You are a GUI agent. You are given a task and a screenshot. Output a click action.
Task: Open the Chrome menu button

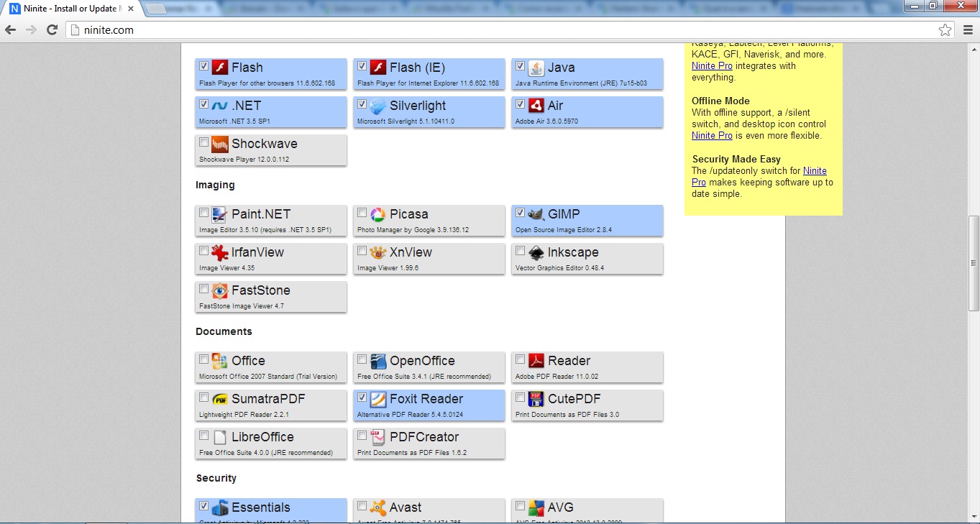(x=967, y=29)
